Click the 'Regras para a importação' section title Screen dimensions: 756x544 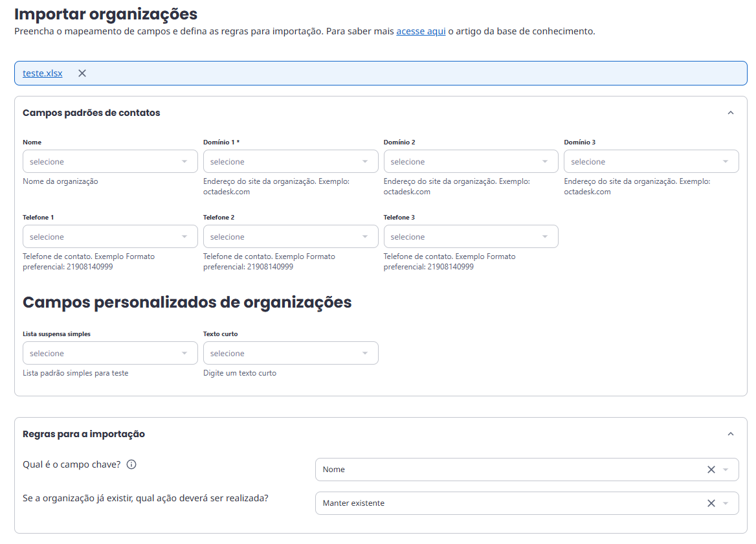click(84, 434)
